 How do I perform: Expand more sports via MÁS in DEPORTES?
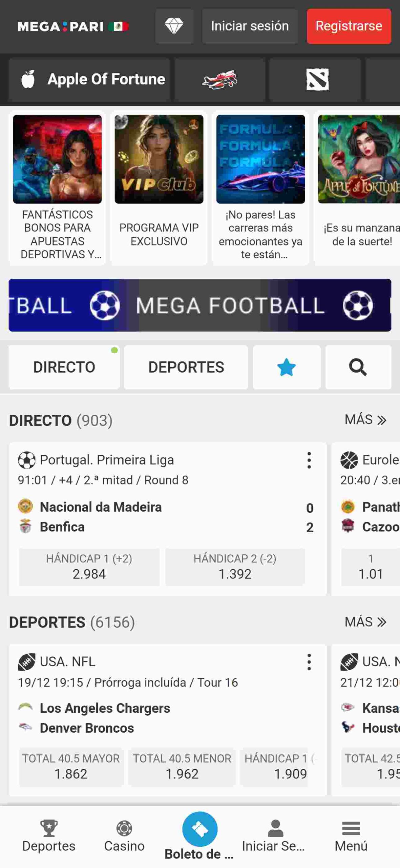[x=365, y=622]
